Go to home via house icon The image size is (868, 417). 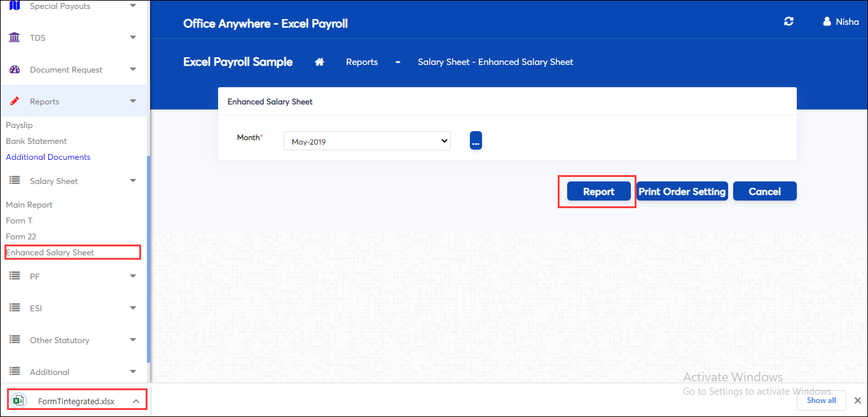(x=320, y=62)
